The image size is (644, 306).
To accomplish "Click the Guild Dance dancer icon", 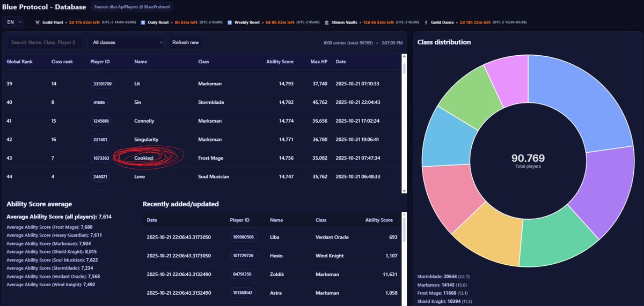I will (426, 23).
